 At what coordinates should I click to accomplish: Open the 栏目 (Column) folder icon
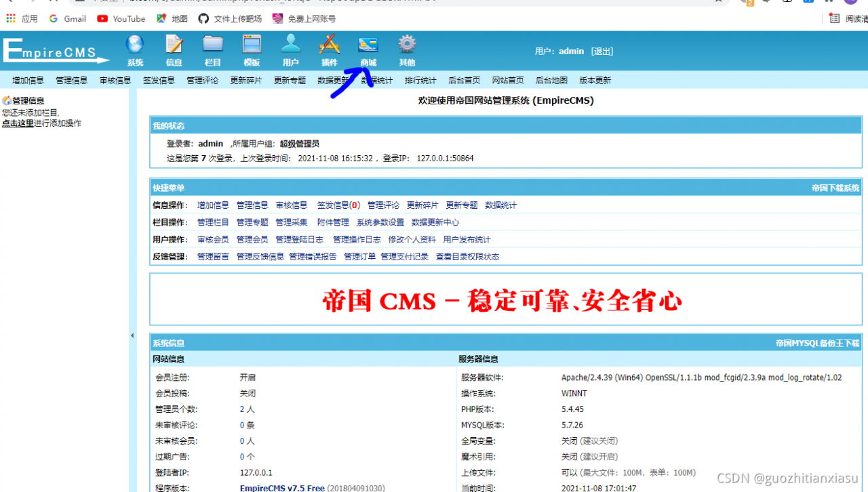click(x=213, y=51)
